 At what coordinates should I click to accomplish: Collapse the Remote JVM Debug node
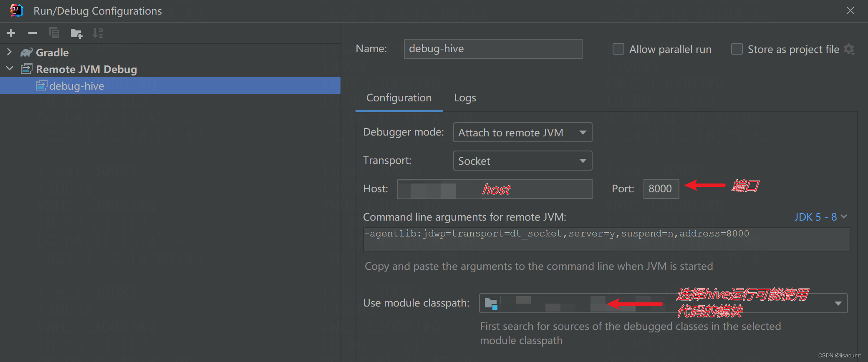[x=10, y=69]
